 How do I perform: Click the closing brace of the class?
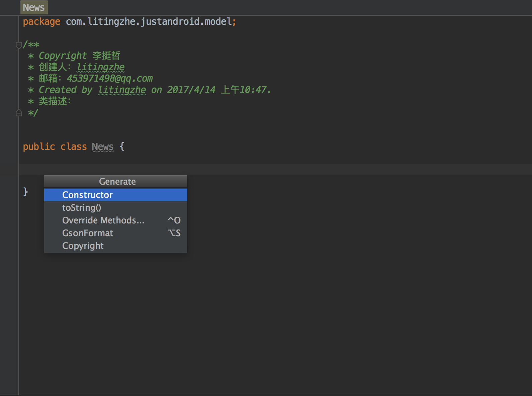point(25,192)
